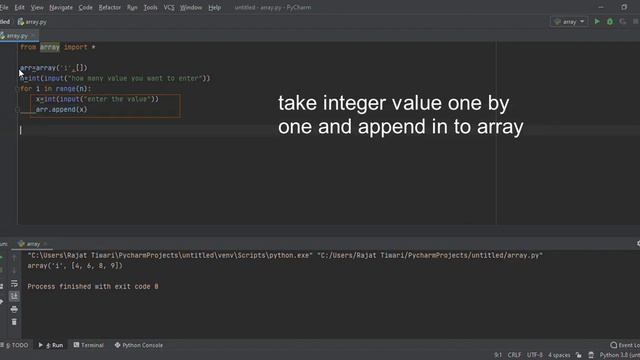Click the arr.append(x) code line
This screenshot has height=360, width=640.
click(62, 109)
